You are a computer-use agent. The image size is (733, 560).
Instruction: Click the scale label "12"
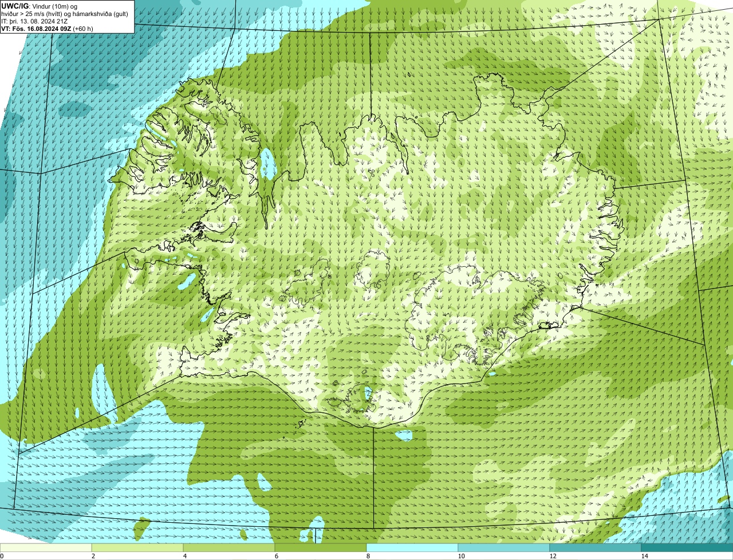553,556
